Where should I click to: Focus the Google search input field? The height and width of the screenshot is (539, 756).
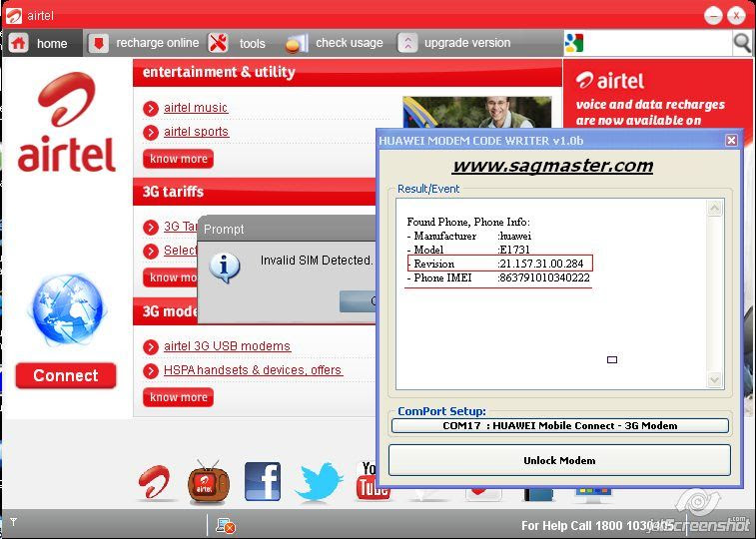[x=658, y=43]
